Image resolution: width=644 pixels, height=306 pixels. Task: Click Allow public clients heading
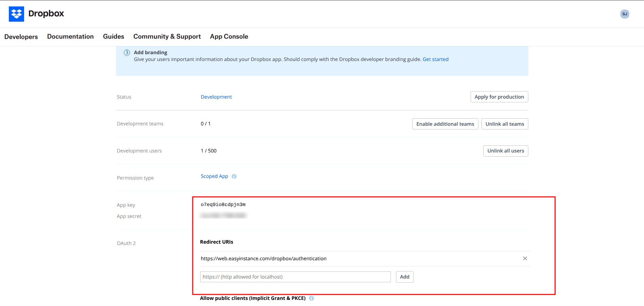pos(253,298)
